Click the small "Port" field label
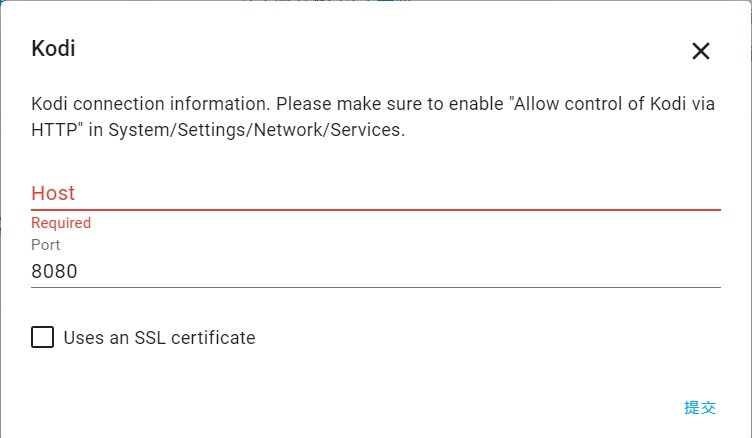 [x=45, y=245]
